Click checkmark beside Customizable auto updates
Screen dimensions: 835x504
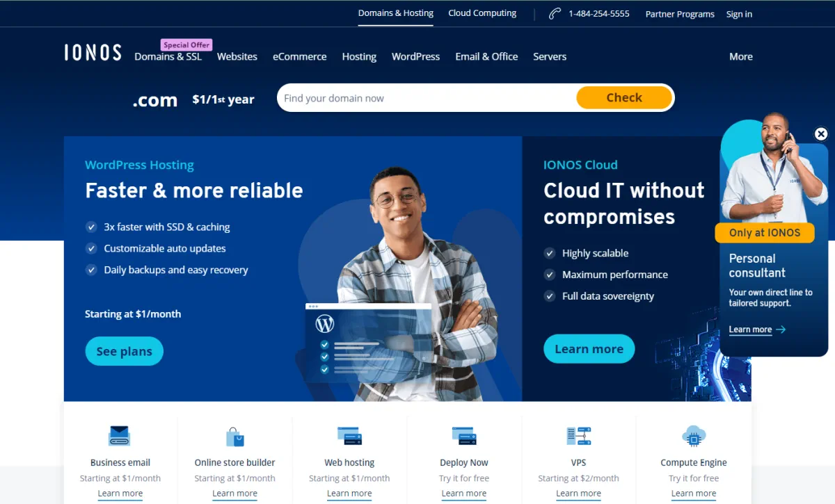click(x=91, y=248)
